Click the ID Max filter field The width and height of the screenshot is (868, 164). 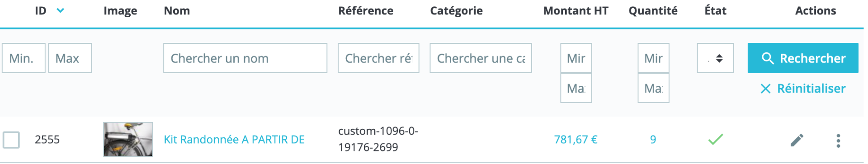click(x=70, y=58)
